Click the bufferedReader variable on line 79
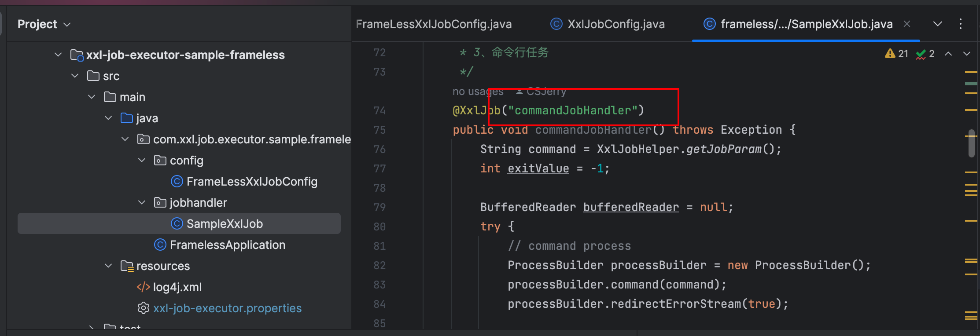The image size is (980, 336). pos(631,207)
